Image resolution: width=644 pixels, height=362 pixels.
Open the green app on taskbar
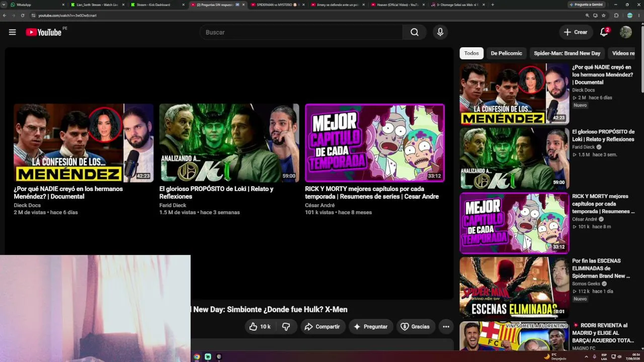coord(208,356)
